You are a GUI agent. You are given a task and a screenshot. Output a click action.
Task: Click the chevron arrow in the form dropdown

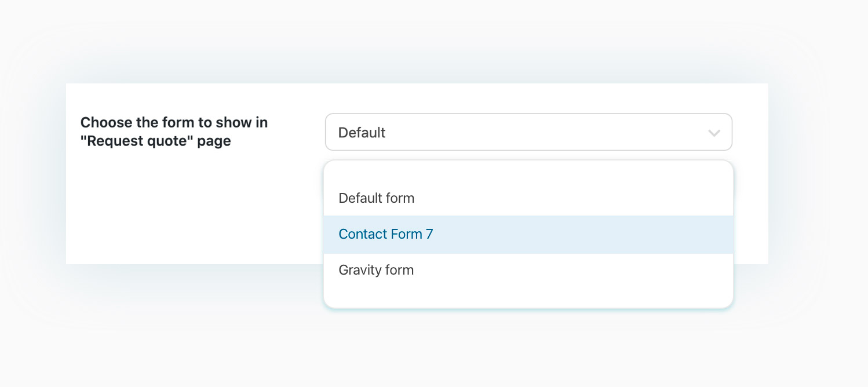[714, 133]
